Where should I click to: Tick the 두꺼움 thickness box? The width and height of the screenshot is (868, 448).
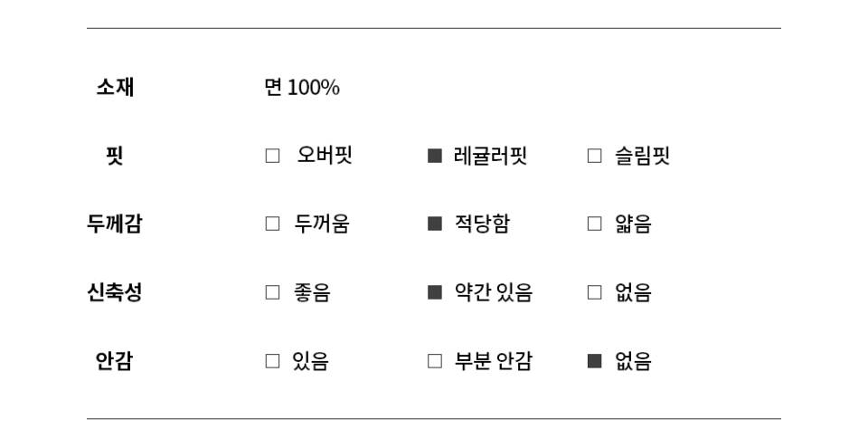click(272, 224)
